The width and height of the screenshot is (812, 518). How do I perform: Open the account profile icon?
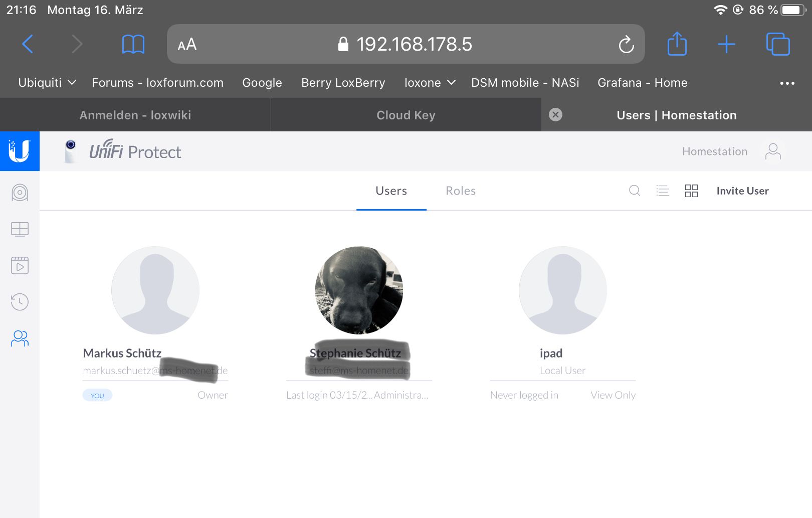pyautogui.click(x=773, y=151)
